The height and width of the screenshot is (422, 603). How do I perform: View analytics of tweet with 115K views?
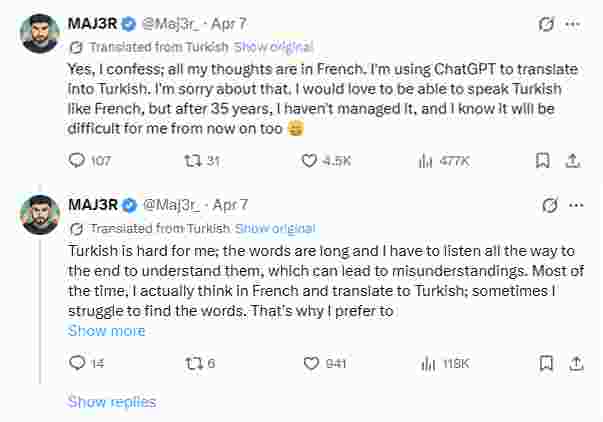coord(424,363)
